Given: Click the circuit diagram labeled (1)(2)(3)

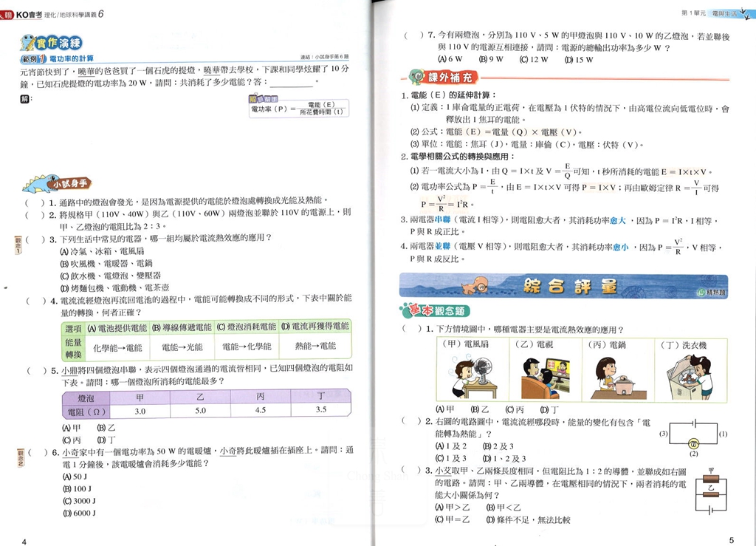Looking at the screenshot, I should [x=693, y=437].
